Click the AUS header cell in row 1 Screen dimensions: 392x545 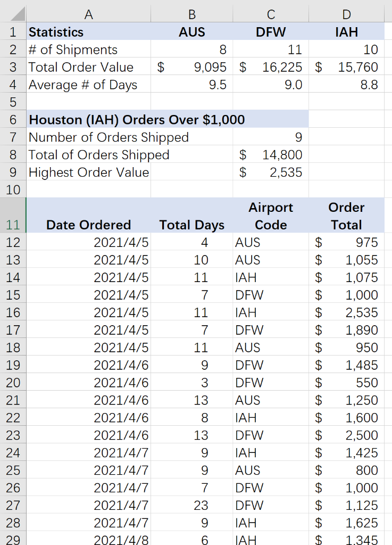tap(191, 32)
